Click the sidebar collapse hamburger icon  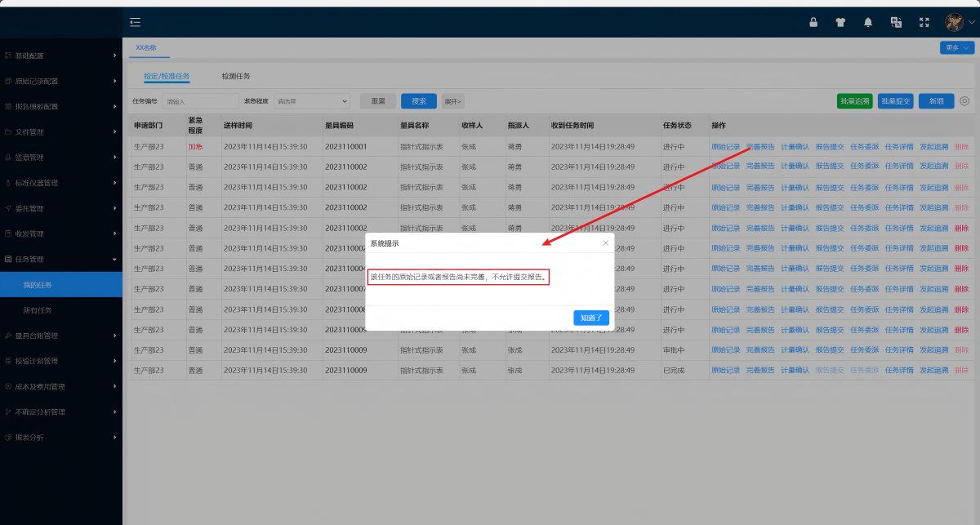coord(136,22)
